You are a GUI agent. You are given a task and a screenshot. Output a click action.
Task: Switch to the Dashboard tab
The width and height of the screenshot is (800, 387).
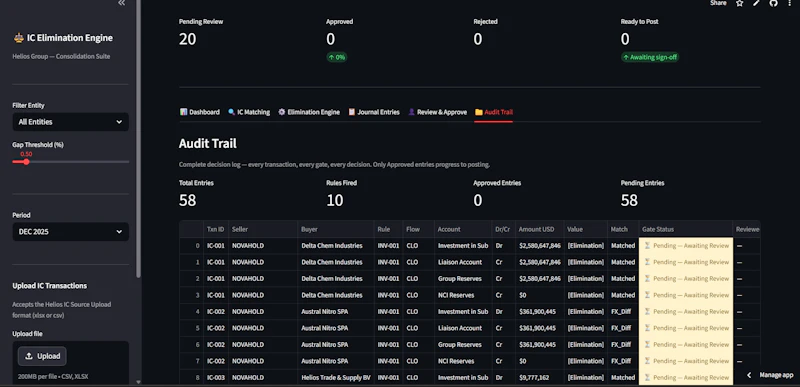[199, 112]
